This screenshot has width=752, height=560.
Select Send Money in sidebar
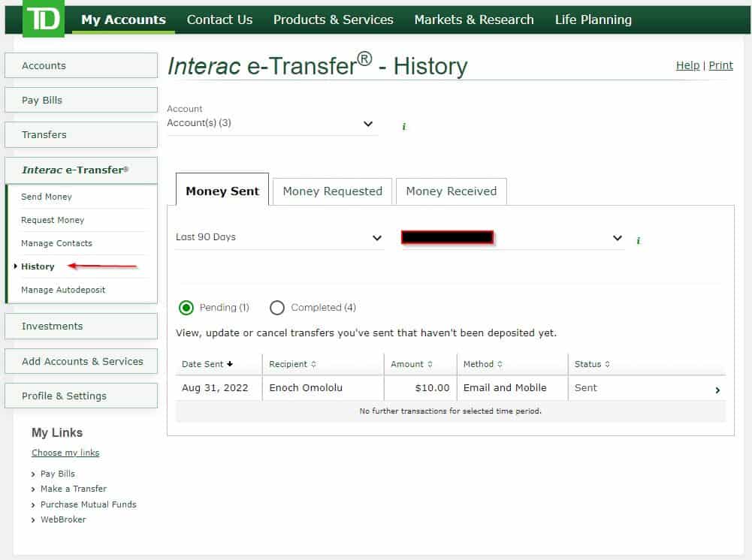[x=47, y=197]
